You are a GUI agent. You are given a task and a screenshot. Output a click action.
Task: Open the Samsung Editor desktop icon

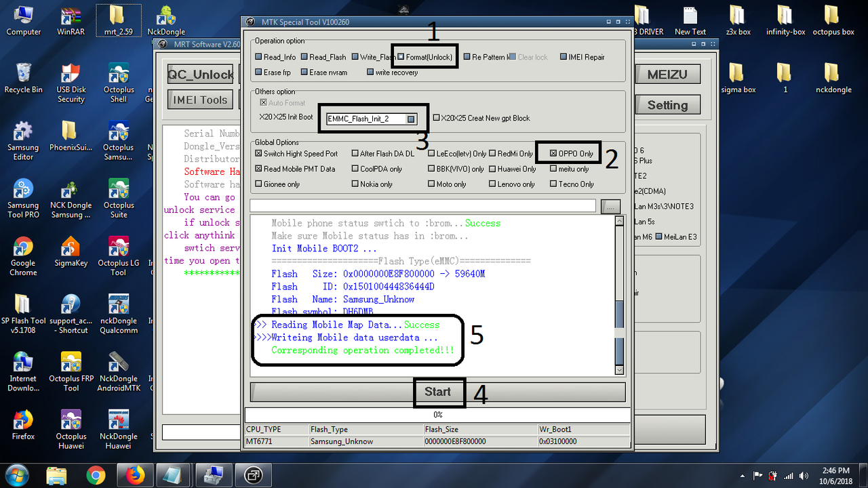(23, 140)
